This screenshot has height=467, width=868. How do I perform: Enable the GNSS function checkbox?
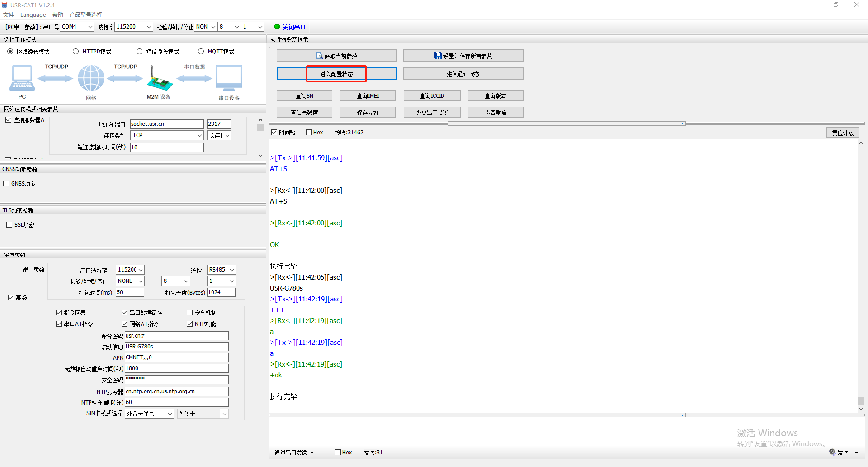6,184
